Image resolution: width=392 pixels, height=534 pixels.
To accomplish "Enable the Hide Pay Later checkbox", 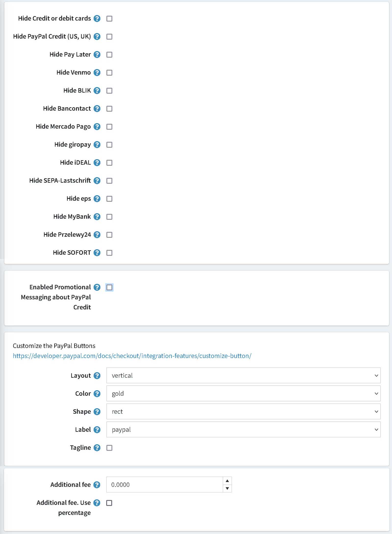I will [109, 55].
